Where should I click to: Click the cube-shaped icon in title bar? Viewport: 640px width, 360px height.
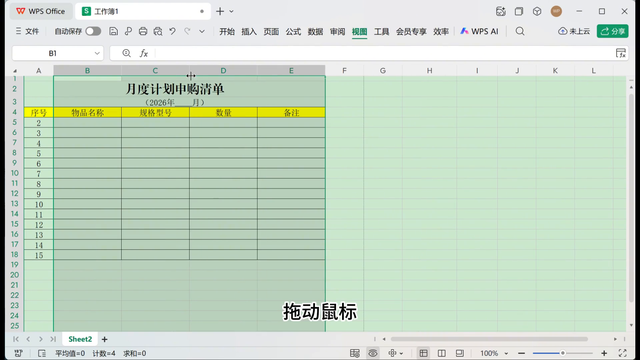pos(537,11)
